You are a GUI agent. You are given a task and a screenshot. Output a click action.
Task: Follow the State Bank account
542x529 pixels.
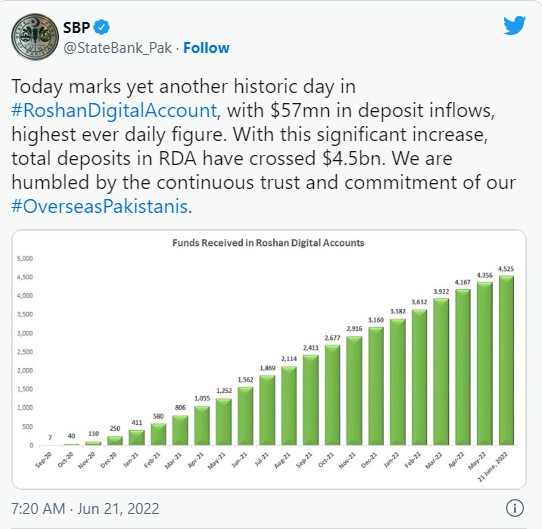(206, 48)
